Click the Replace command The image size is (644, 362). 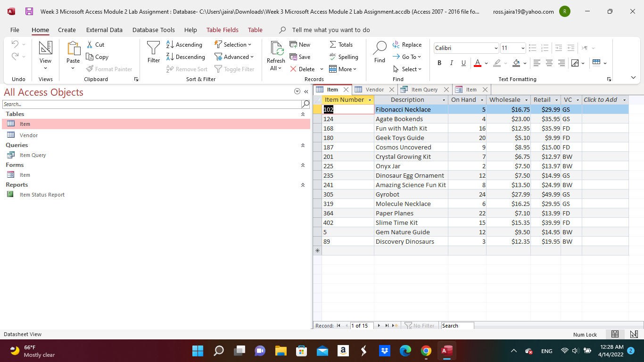(x=407, y=44)
